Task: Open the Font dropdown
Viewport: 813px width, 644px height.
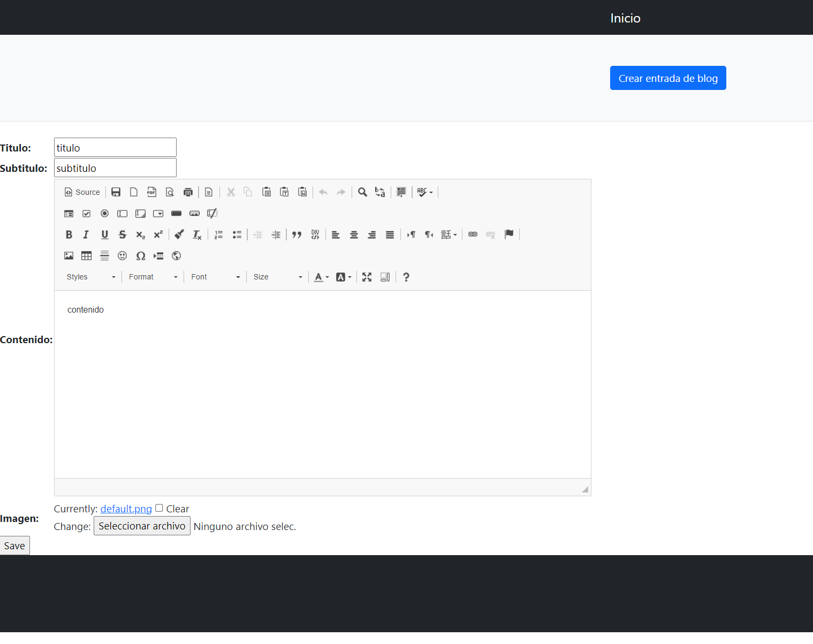Action: click(x=214, y=277)
